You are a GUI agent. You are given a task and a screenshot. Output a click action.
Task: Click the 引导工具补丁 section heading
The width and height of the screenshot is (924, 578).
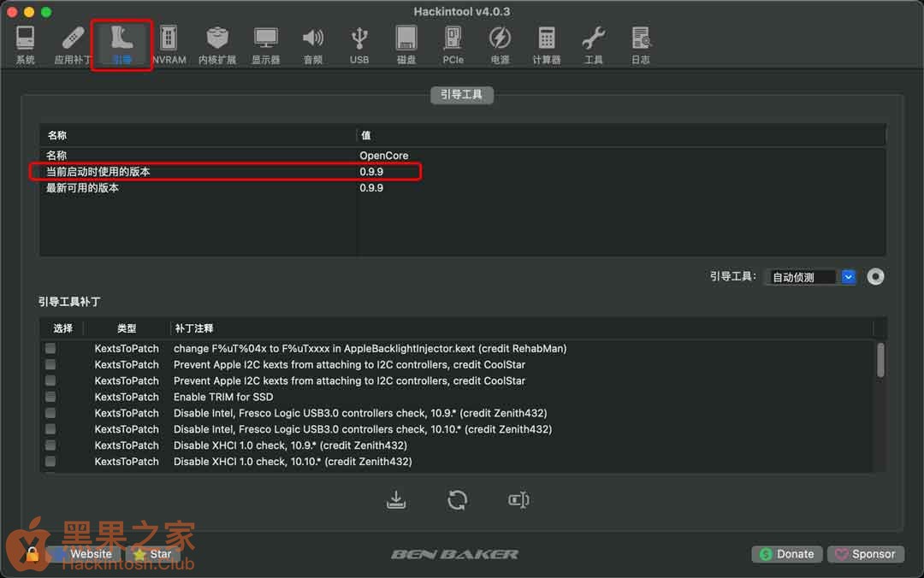69,302
